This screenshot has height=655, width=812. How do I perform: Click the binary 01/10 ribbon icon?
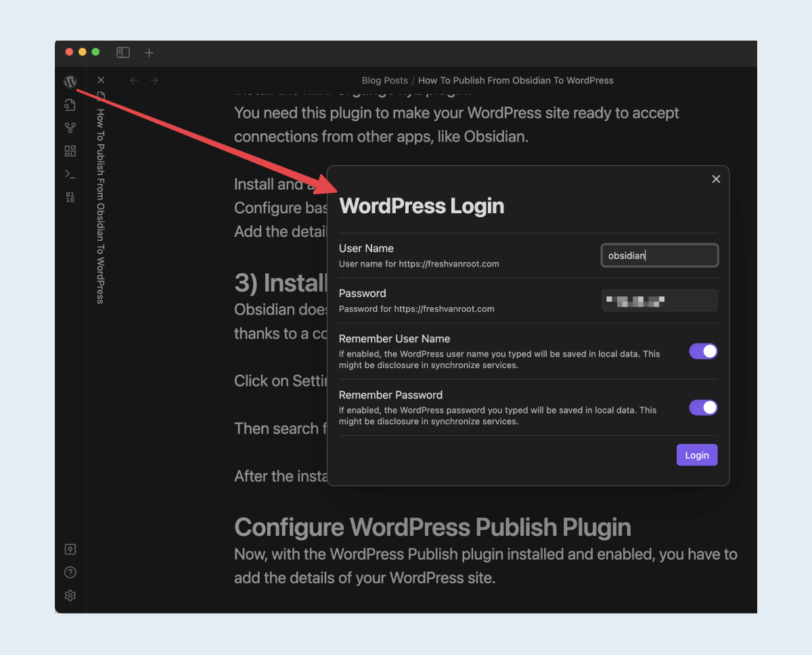click(x=70, y=197)
